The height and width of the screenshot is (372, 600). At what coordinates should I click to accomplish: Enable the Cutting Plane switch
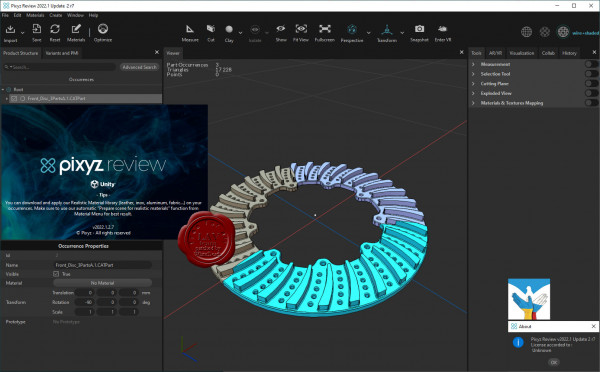tap(591, 83)
